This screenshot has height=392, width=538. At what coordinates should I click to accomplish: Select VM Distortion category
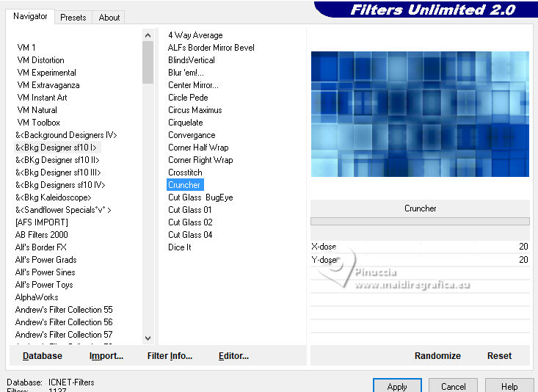(x=40, y=60)
